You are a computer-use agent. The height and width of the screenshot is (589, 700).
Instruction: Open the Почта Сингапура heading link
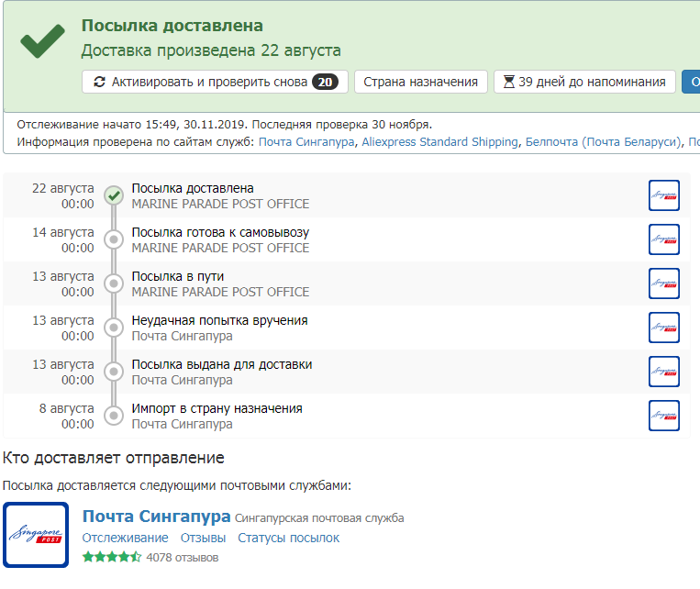156,517
